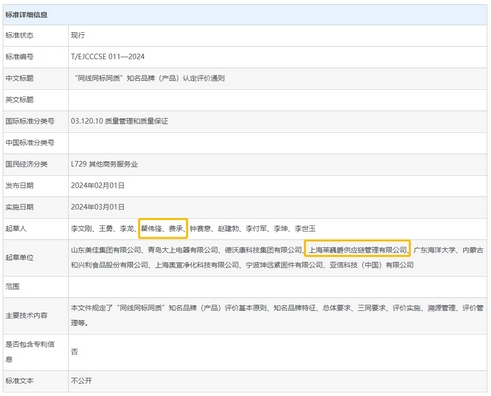The height and width of the screenshot is (396, 491).
Task: Click organization 亚信科技（中国）有限公司
Action: click(372, 265)
